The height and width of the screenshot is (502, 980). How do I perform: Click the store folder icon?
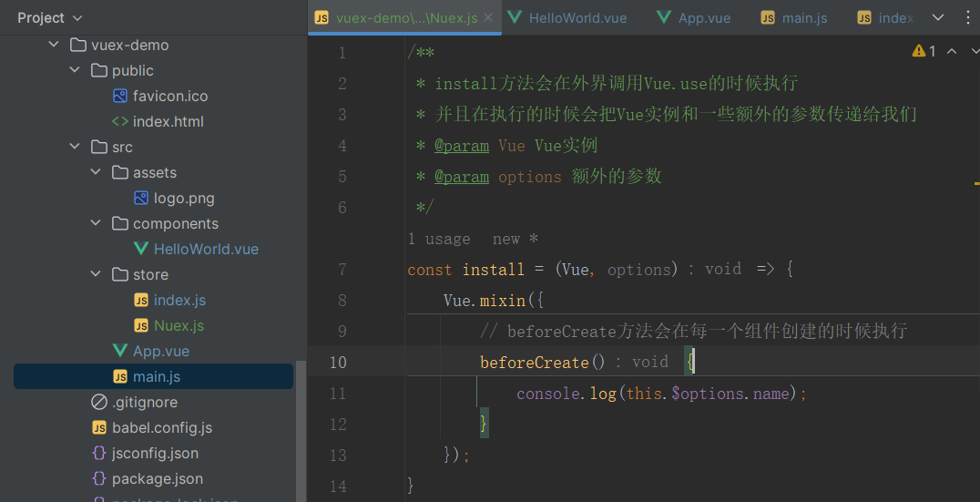[x=120, y=274]
